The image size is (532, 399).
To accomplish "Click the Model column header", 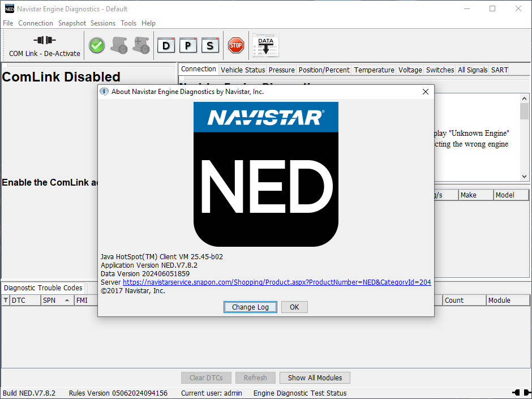I will tap(511, 195).
